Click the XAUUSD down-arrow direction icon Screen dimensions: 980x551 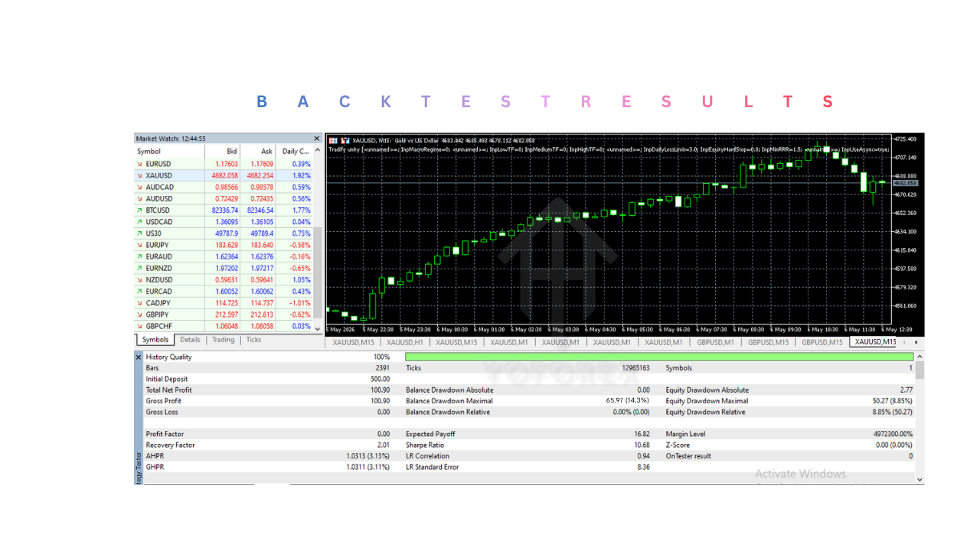pyautogui.click(x=139, y=176)
